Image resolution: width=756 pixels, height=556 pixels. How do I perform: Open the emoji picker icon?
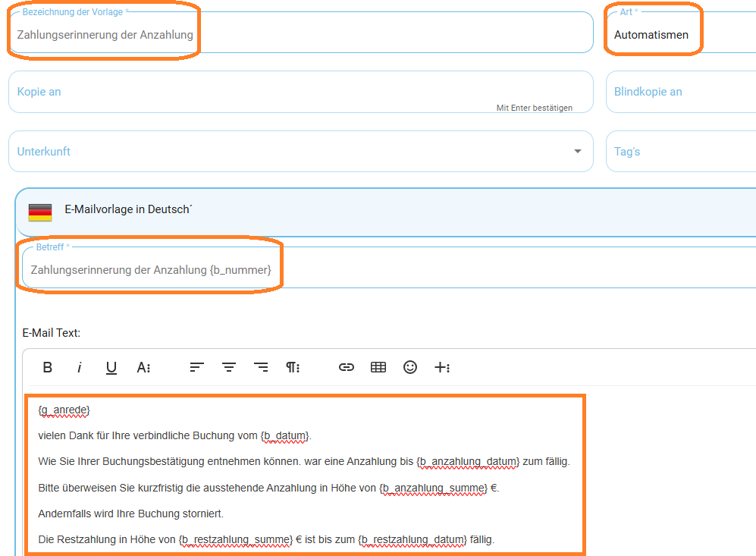410,367
